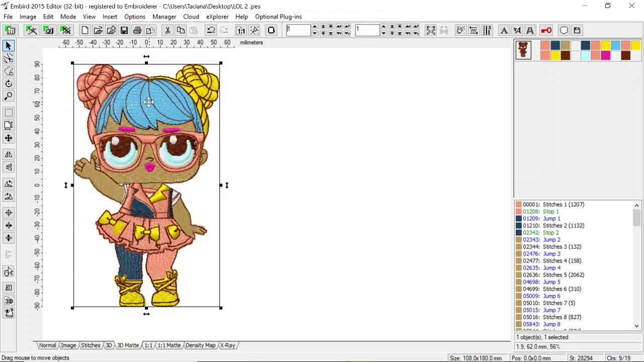Set zoom to 1:1 scale

tap(241, 31)
